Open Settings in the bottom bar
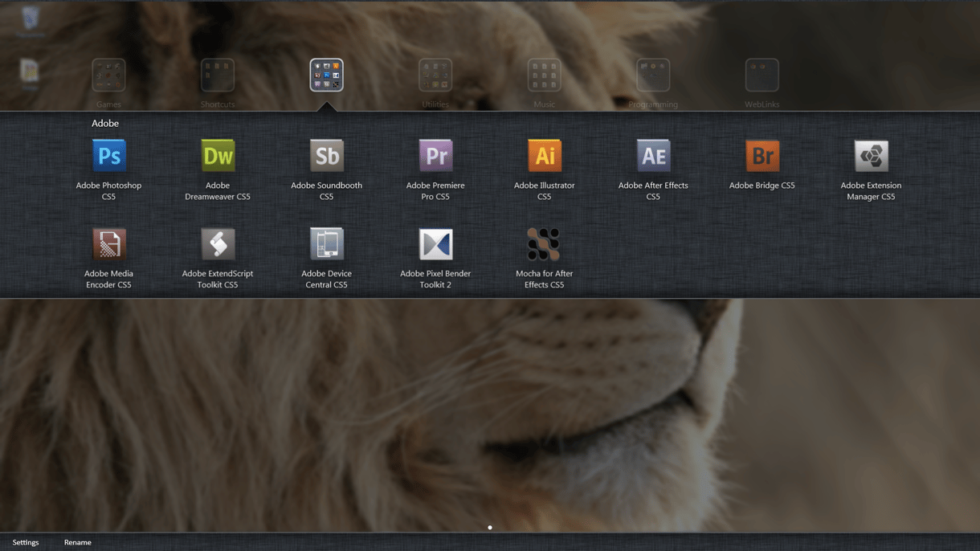The image size is (980, 551). point(26,542)
